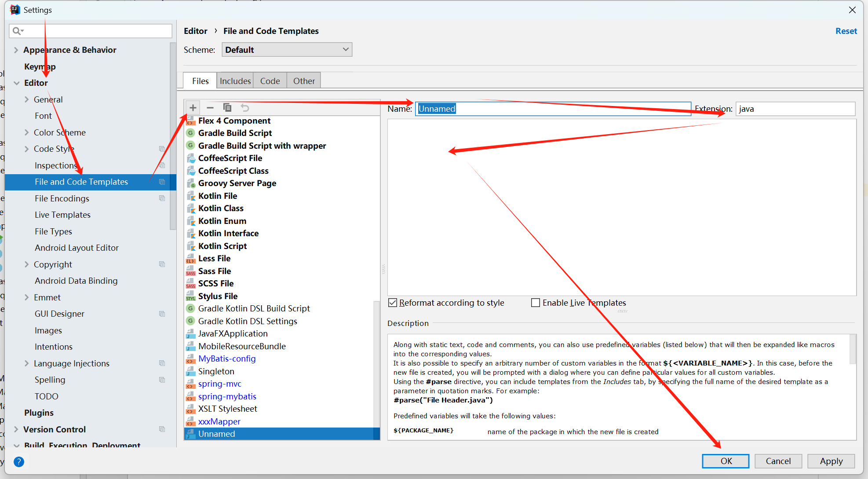
Task: Expand Code Style node
Action: pos(26,149)
